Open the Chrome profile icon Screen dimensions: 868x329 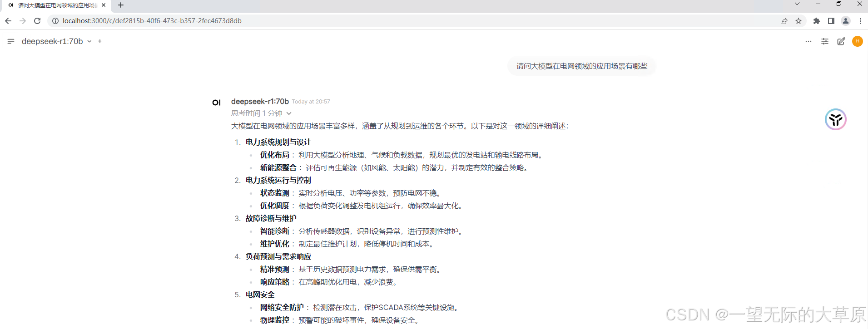point(846,21)
